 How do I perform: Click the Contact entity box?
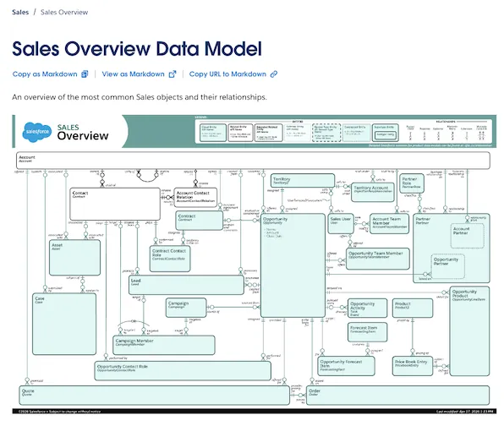[x=115, y=204]
